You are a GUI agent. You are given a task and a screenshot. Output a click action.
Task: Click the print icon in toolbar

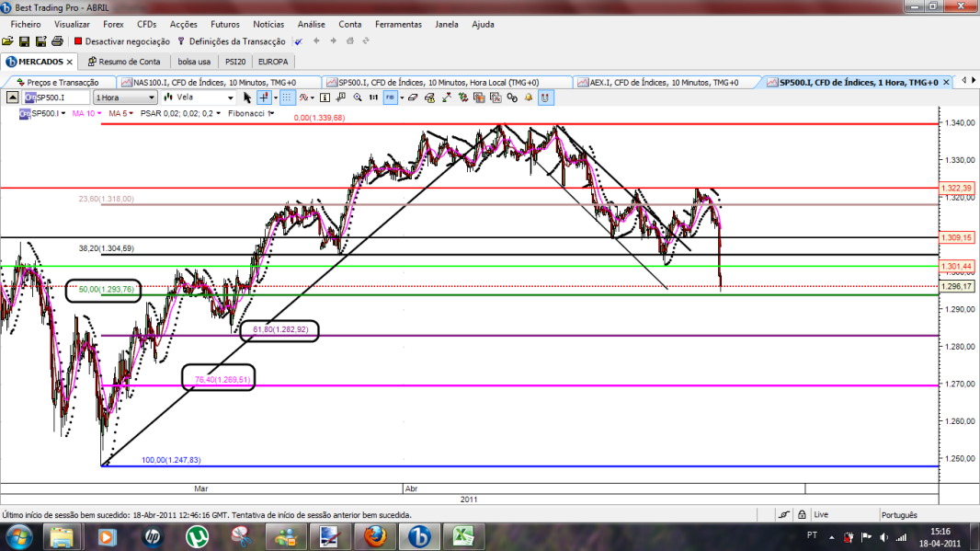57,41
